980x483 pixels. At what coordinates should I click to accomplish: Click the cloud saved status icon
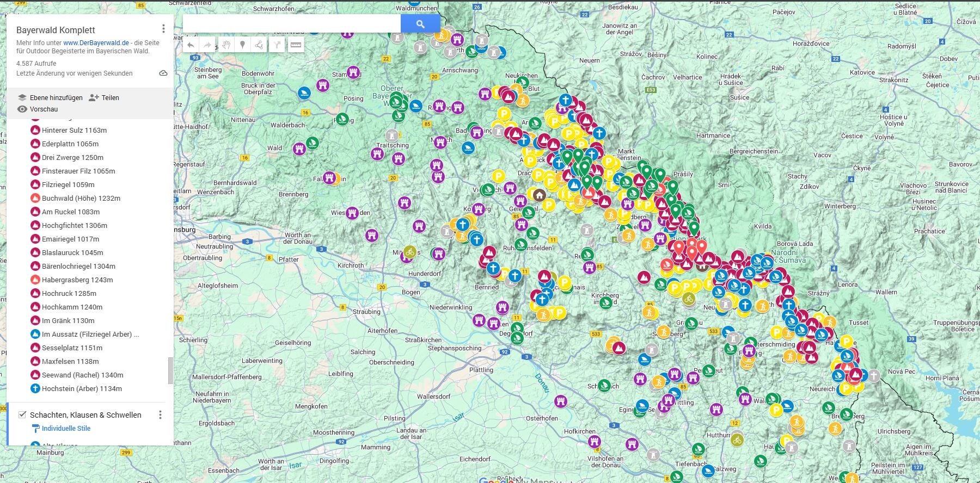[163, 73]
